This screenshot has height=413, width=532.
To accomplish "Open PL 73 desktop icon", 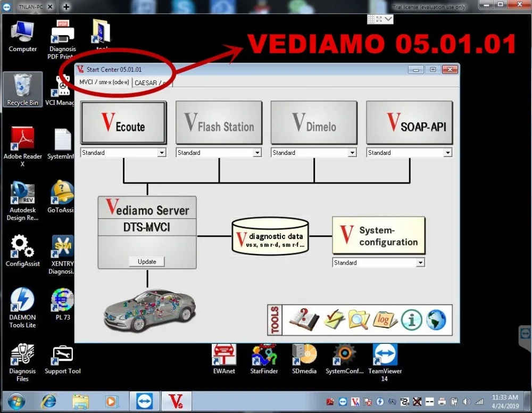I will coord(63,304).
